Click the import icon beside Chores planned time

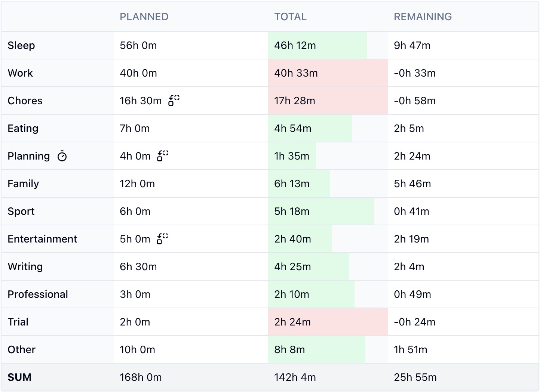pyautogui.click(x=172, y=101)
